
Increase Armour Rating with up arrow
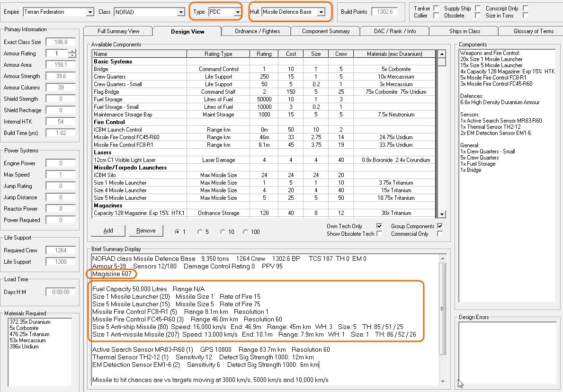click(72, 51)
